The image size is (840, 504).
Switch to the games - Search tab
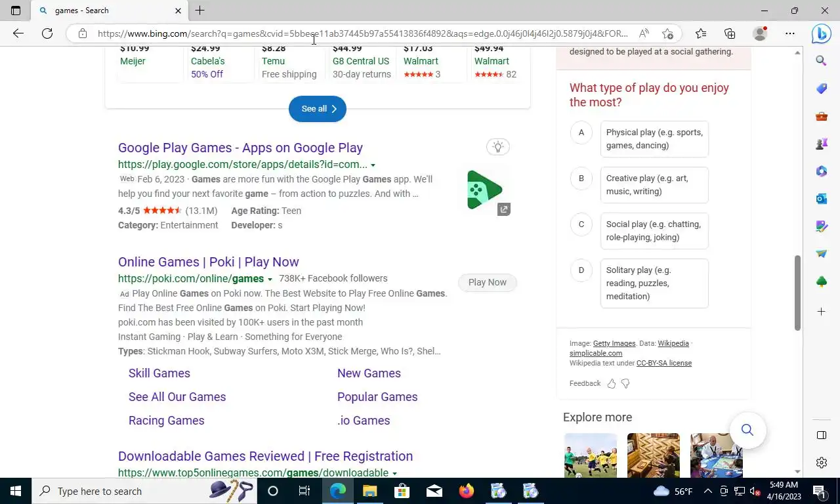(x=110, y=10)
